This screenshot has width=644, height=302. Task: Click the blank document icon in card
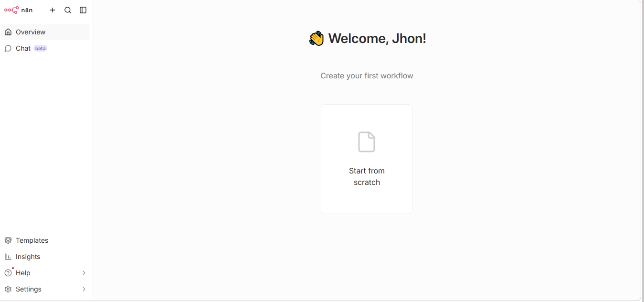coord(367,142)
